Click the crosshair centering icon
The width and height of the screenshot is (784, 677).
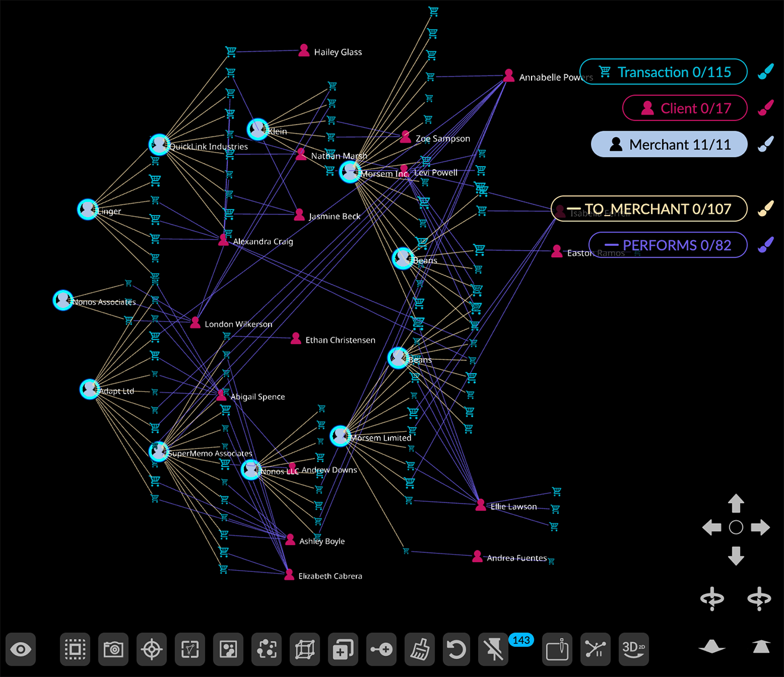click(x=151, y=649)
